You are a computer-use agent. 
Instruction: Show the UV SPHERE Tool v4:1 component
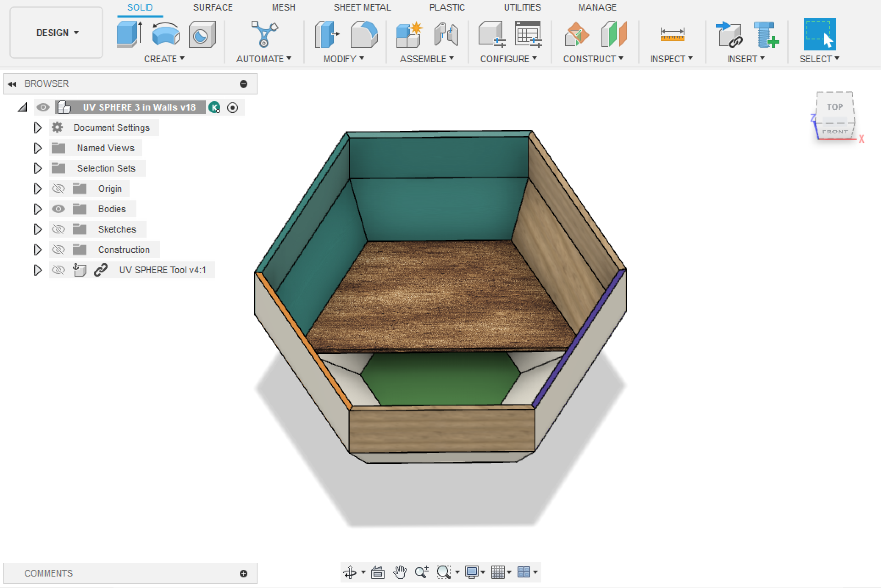[58, 270]
